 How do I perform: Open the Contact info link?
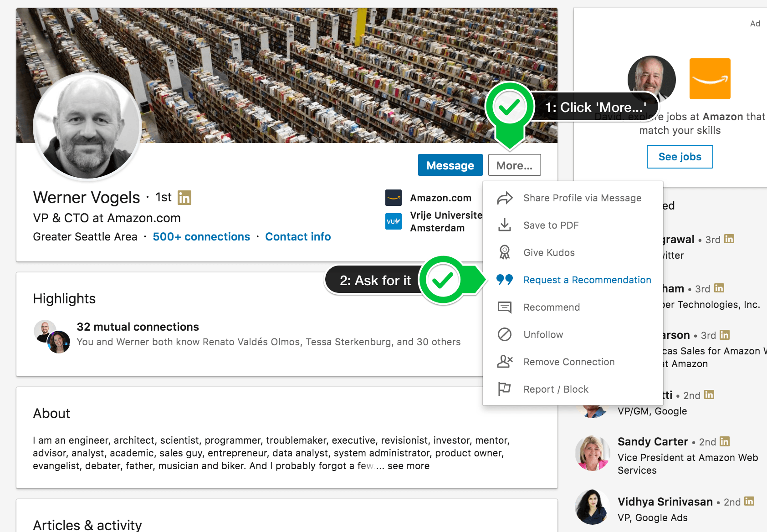[298, 237]
